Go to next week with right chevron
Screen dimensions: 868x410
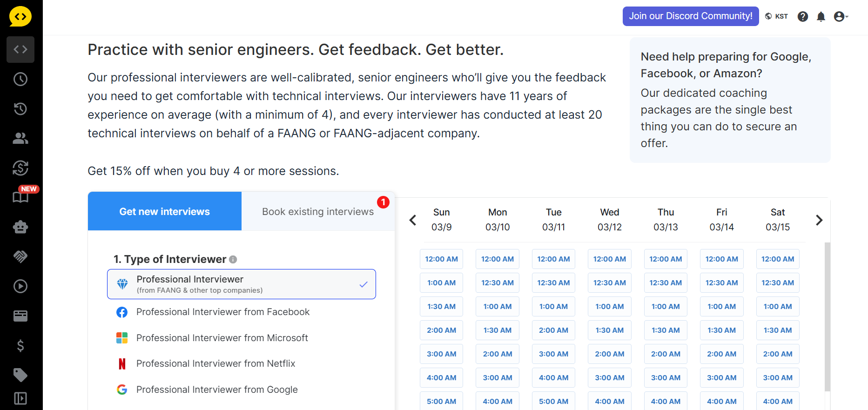[819, 220]
